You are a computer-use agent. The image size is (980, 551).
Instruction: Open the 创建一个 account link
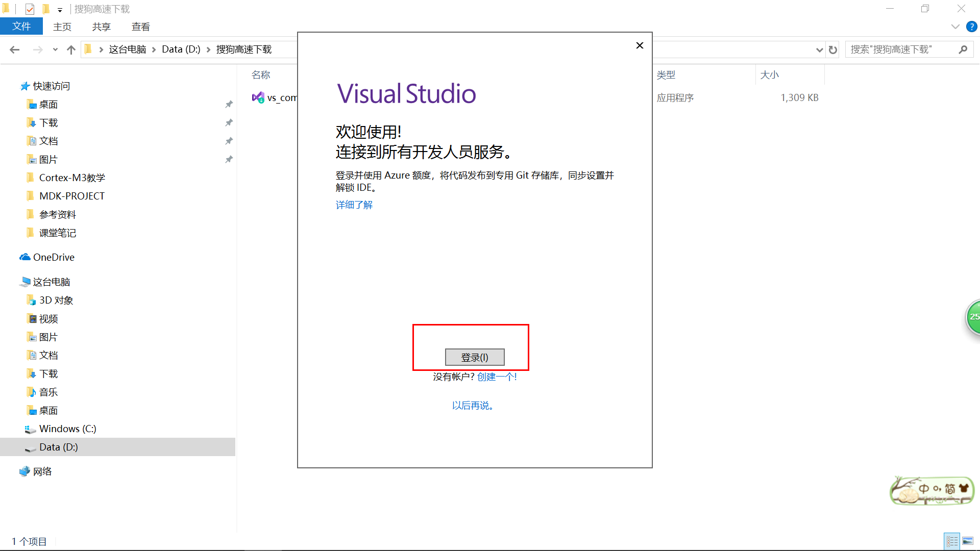497,377
